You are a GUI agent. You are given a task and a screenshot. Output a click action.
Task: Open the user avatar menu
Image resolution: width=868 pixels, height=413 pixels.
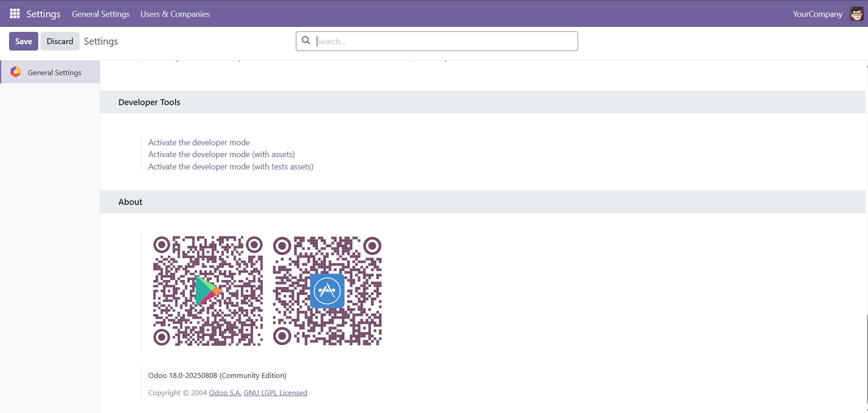[857, 14]
